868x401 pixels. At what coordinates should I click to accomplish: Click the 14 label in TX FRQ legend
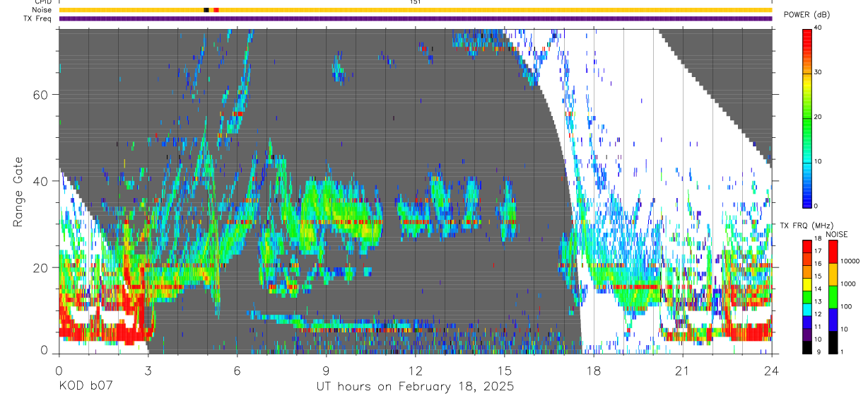tap(819, 289)
